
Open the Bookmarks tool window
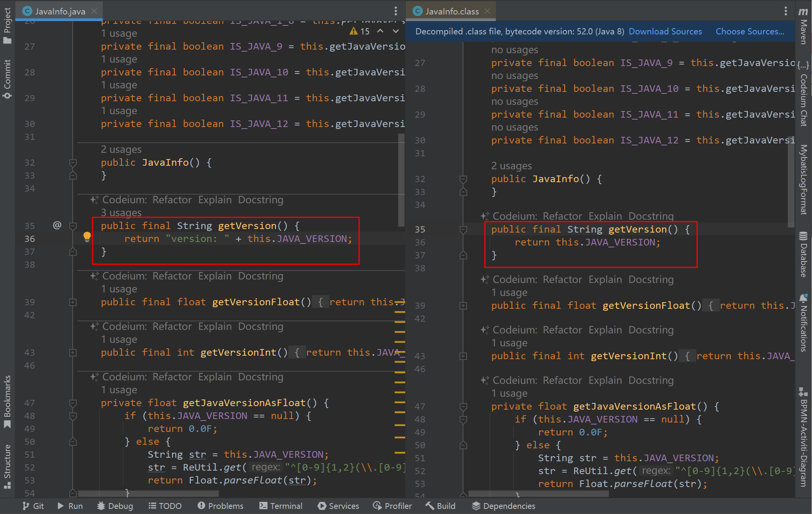click(x=7, y=402)
